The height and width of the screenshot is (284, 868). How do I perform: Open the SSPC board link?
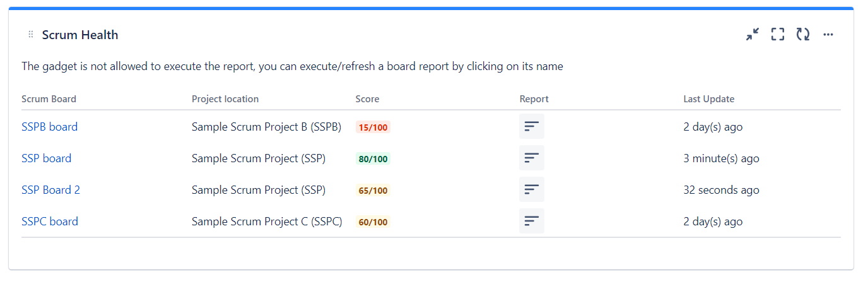(50, 222)
